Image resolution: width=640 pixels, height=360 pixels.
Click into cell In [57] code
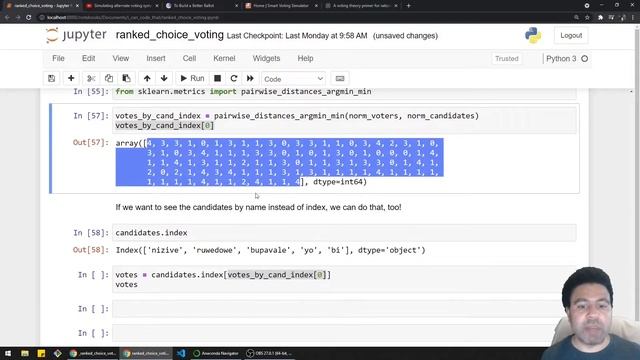coord(344,120)
